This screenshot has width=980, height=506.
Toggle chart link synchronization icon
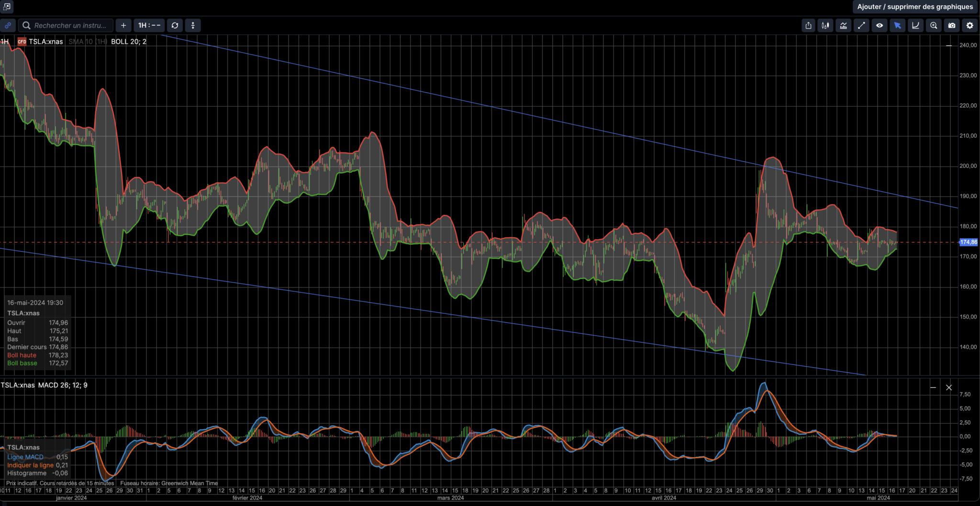(x=8, y=25)
